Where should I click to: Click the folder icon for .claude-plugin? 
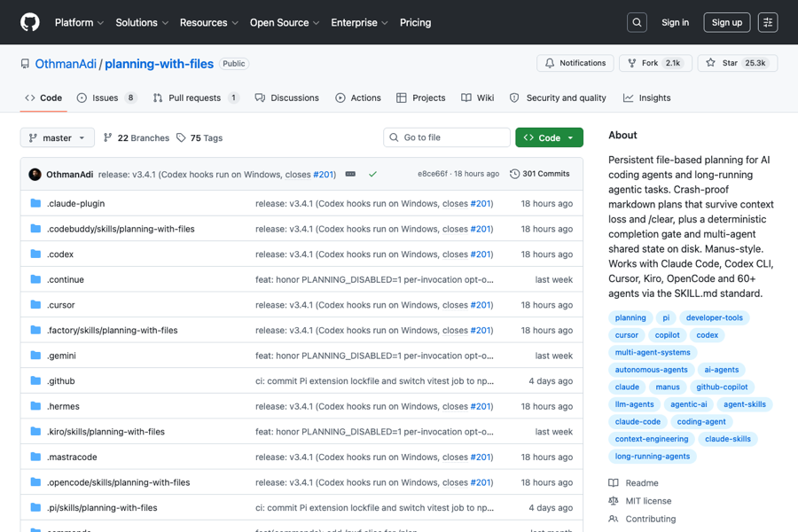pyautogui.click(x=35, y=203)
